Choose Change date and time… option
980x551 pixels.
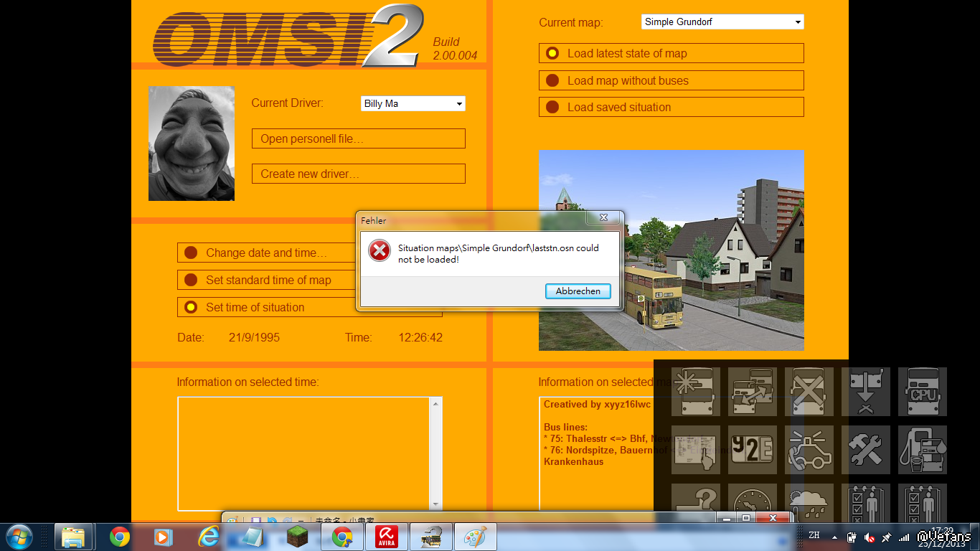[x=266, y=253]
